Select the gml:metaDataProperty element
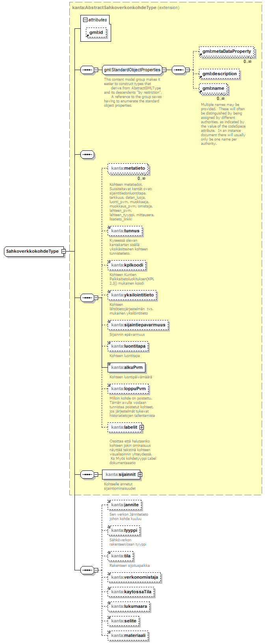Screen dimensions: 266x644 [226, 52]
